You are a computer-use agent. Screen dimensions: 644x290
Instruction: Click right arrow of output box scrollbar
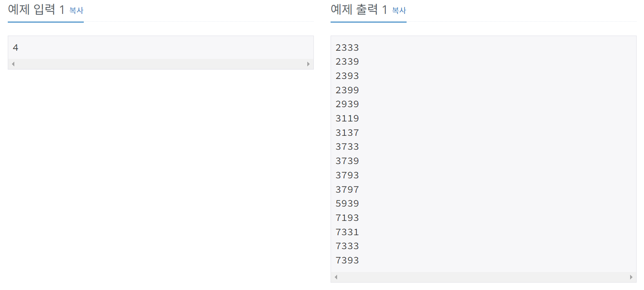click(631, 277)
